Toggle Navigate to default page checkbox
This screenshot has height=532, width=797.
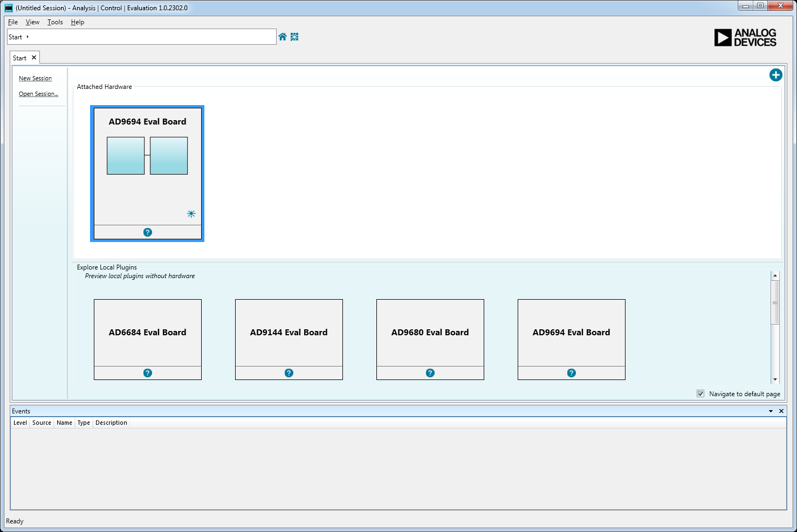point(700,393)
